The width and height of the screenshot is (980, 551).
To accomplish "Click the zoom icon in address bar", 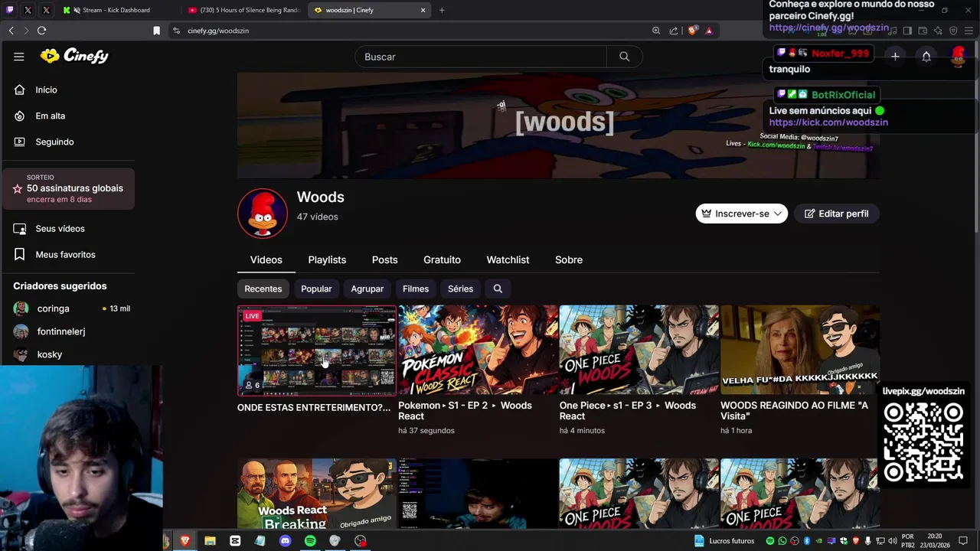I will tap(656, 31).
